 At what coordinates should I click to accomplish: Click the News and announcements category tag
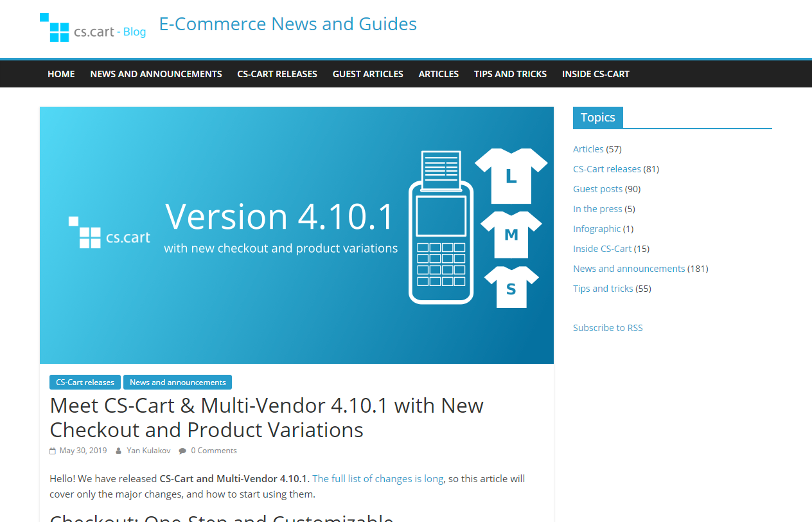point(177,382)
